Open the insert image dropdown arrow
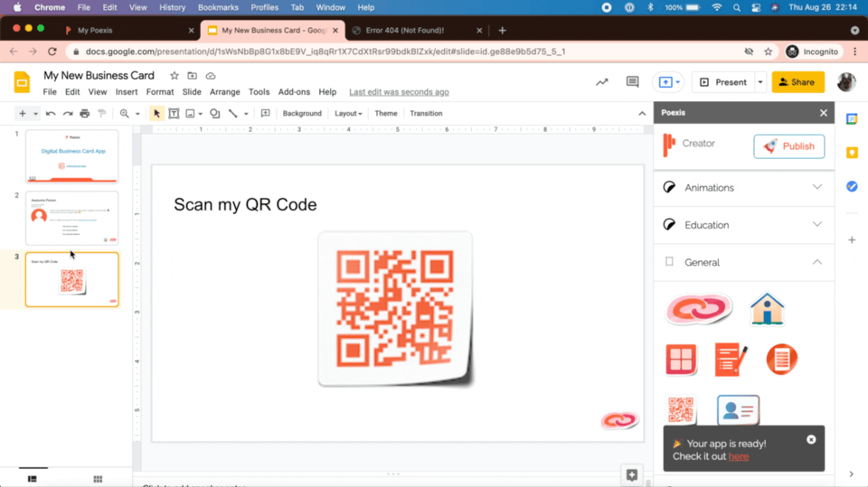868x487 pixels. click(201, 114)
